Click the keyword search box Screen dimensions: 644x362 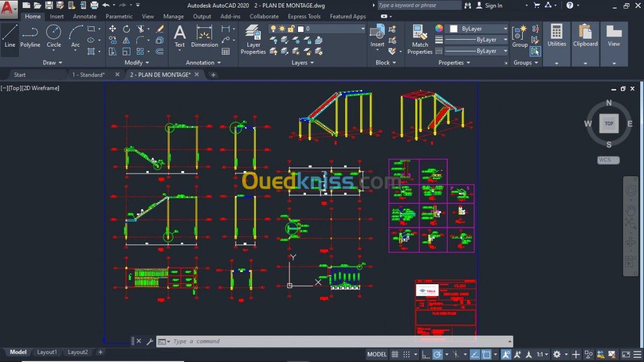click(x=419, y=5)
